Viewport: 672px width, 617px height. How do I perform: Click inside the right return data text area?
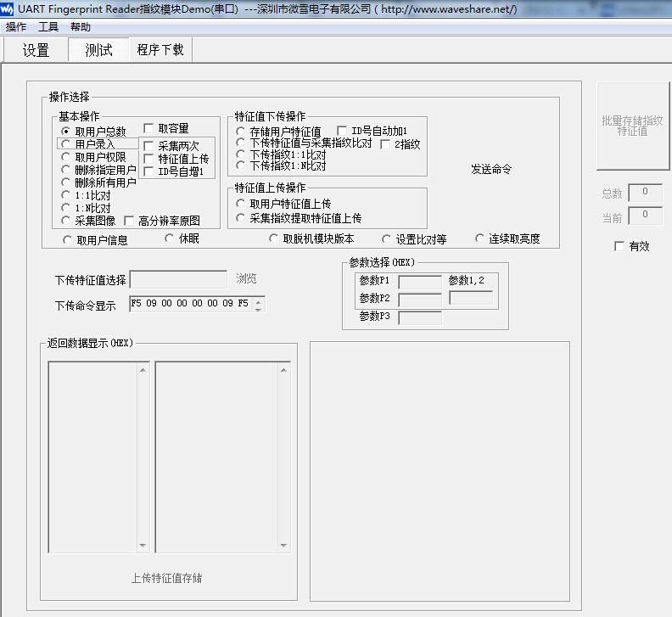click(x=216, y=457)
